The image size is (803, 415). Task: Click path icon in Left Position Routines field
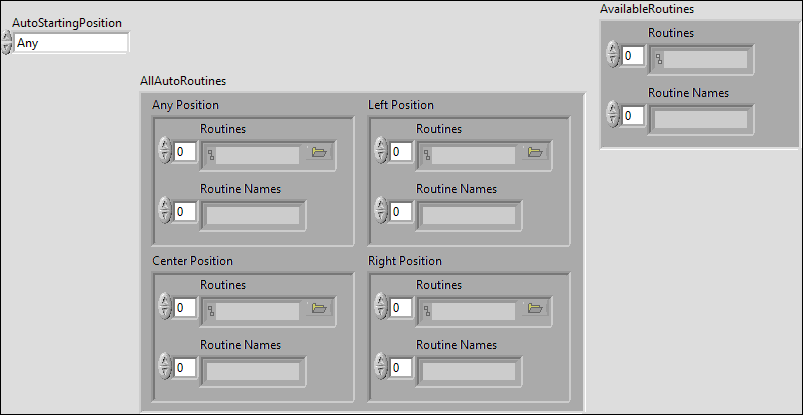click(427, 155)
